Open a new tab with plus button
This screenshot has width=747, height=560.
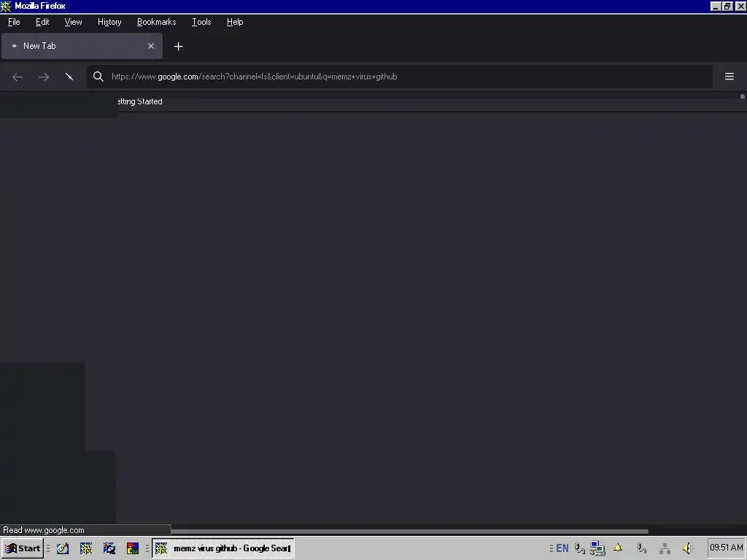[x=178, y=46]
